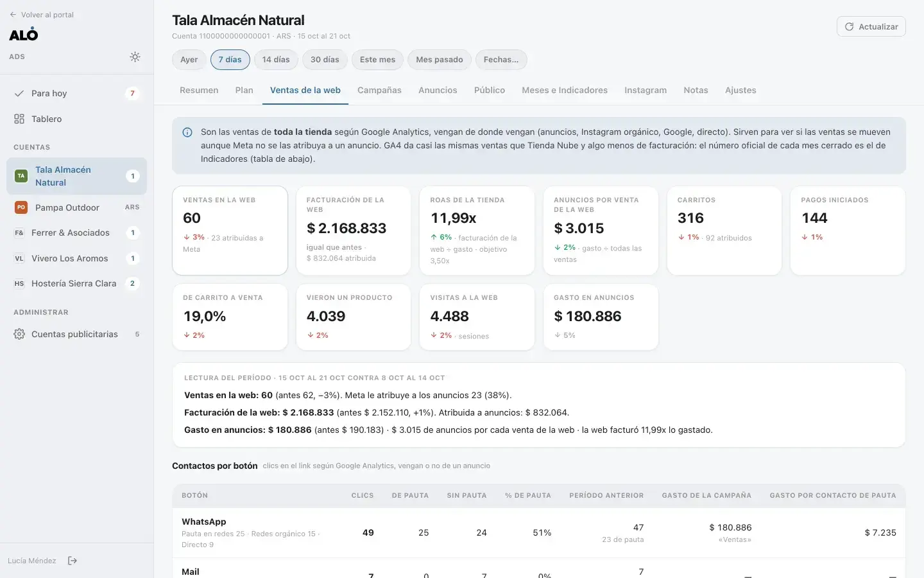The height and width of the screenshot is (578, 924).
Task: Choose the 30 días range chip
Action: pos(325,60)
